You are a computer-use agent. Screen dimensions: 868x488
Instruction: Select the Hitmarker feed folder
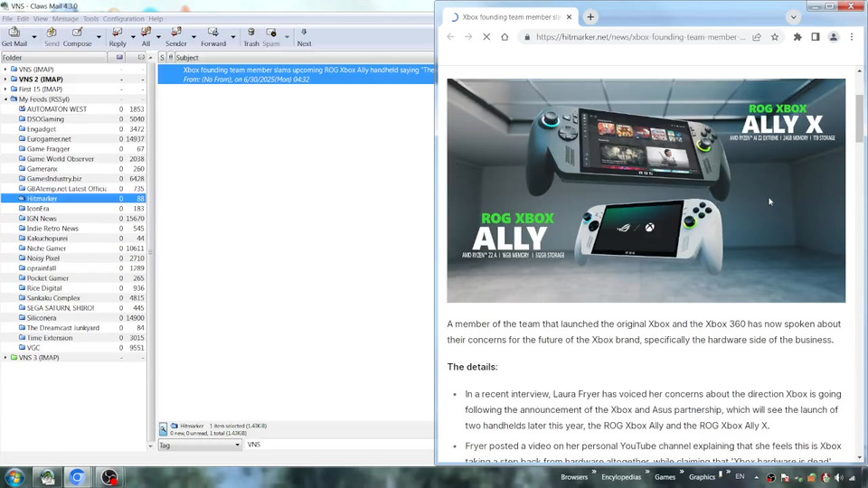coord(73,199)
